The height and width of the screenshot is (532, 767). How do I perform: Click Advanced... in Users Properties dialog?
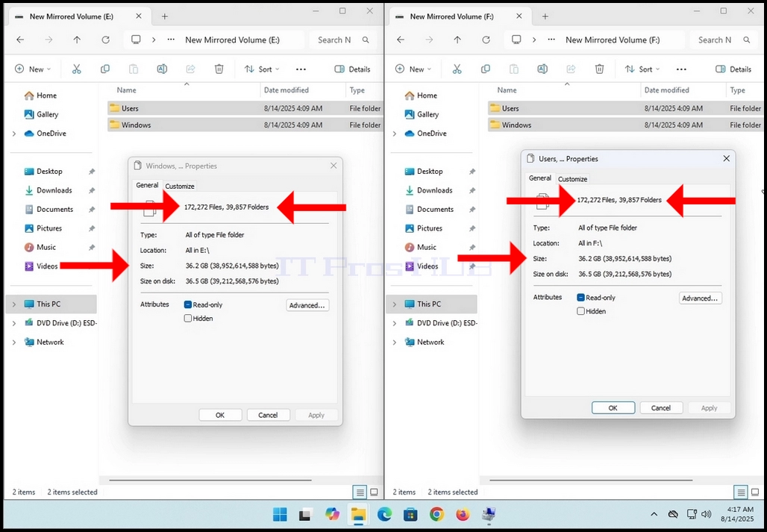point(700,298)
